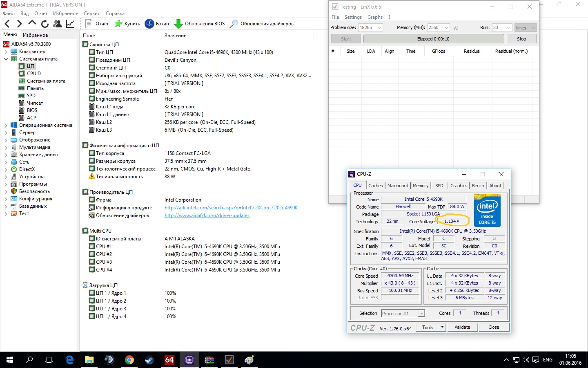This screenshot has height=368, width=588.
Task: Switch to the Graphics tab in CPU-Z
Action: coord(459,186)
